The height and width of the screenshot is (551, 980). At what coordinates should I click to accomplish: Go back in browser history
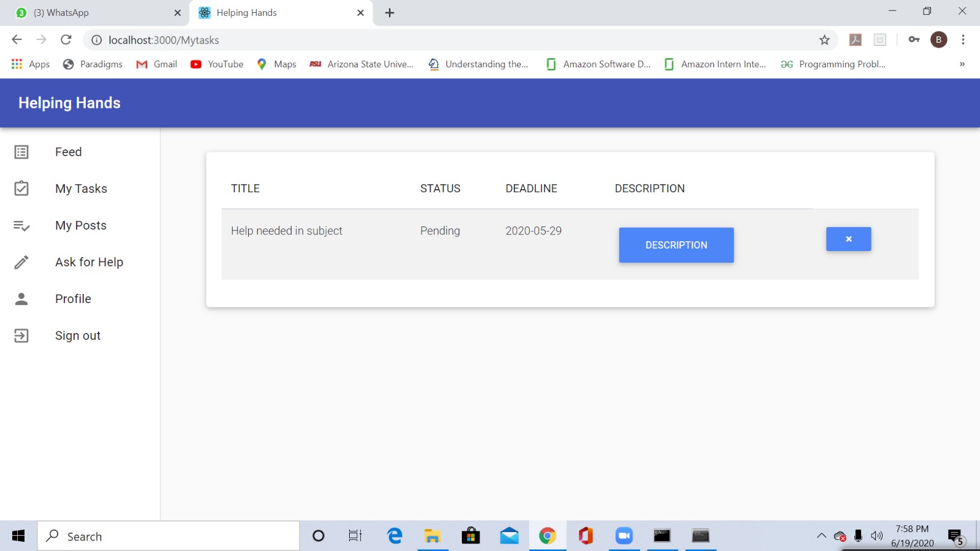17,40
